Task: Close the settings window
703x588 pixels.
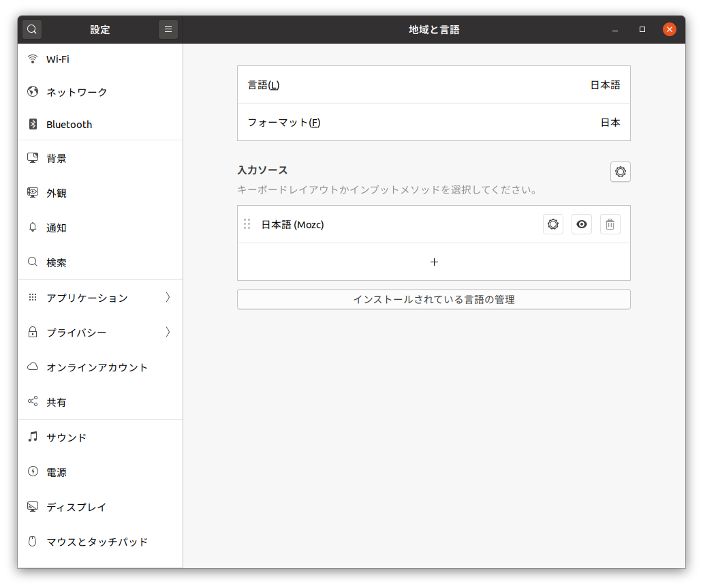Action: (x=670, y=29)
